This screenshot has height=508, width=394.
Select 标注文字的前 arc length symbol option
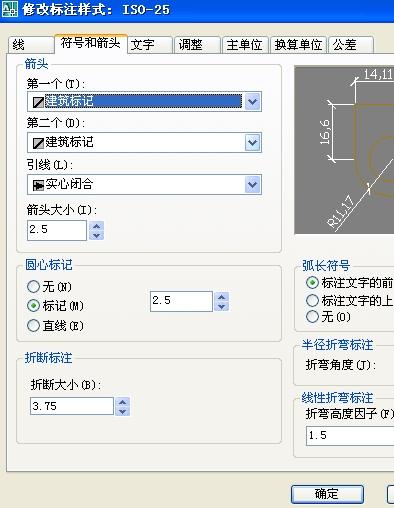pyautogui.click(x=349, y=283)
